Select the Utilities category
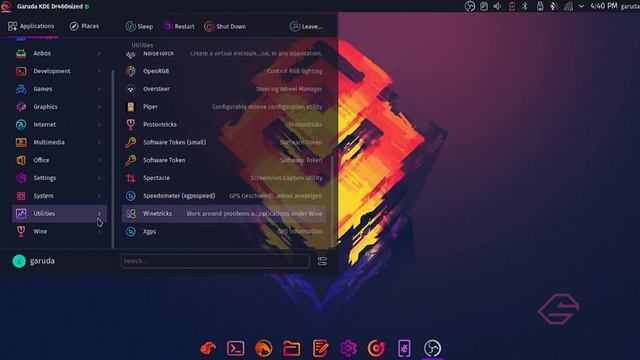 (59, 213)
